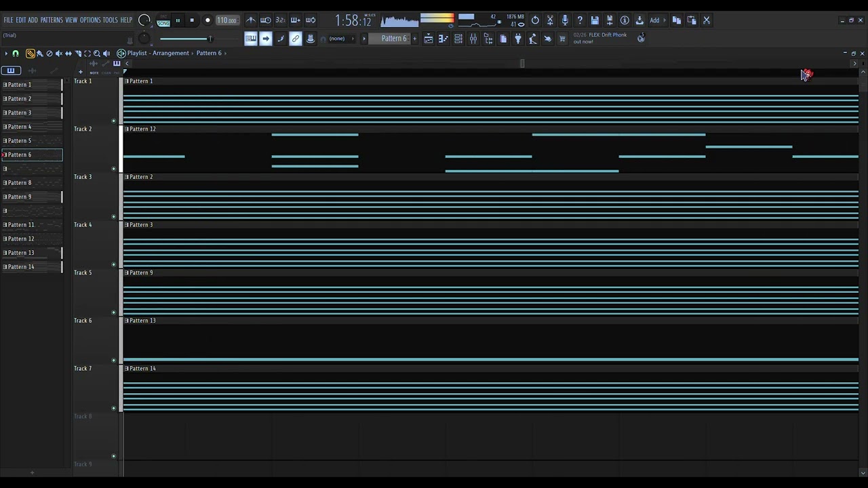The width and height of the screenshot is (868, 488).
Task: Expand arrow after Pattern 6 breadcrumb
Action: pyautogui.click(x=225, y=53)
